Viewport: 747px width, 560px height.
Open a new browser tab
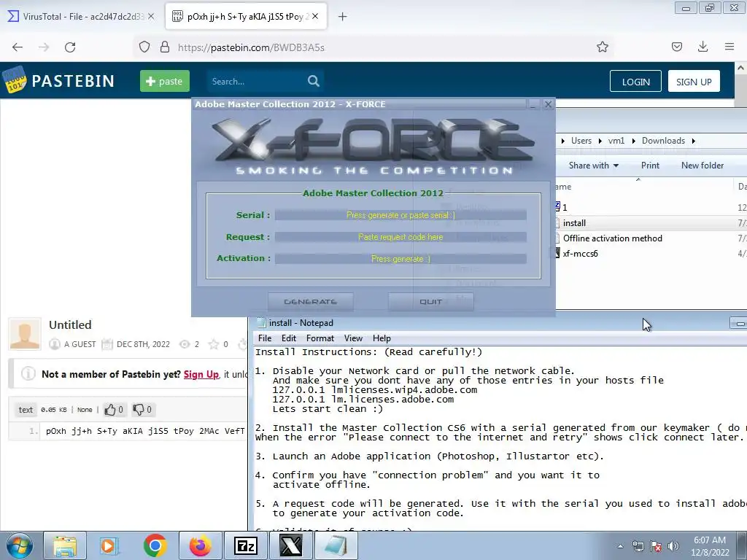pyautogui.click(x=342, y=17)
